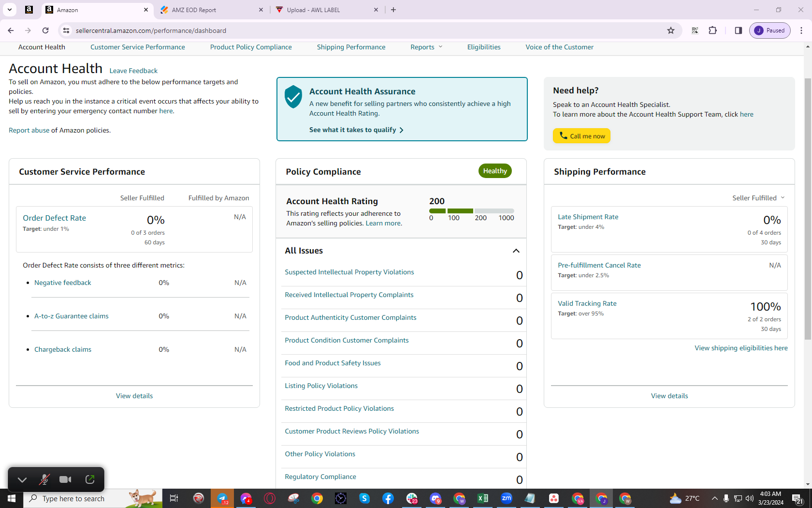Open a new browser tab
Screen dimensions: 812x508
pos(393,10)
